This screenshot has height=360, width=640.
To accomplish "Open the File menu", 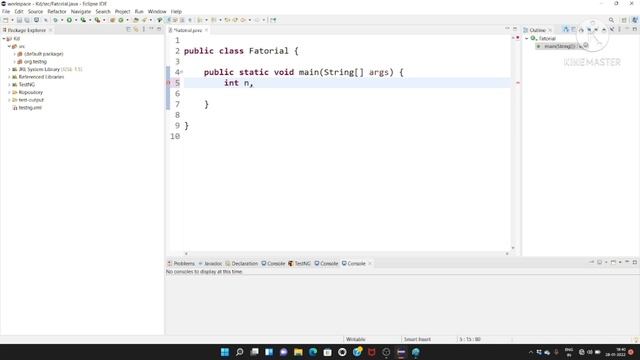I will 6,11.
